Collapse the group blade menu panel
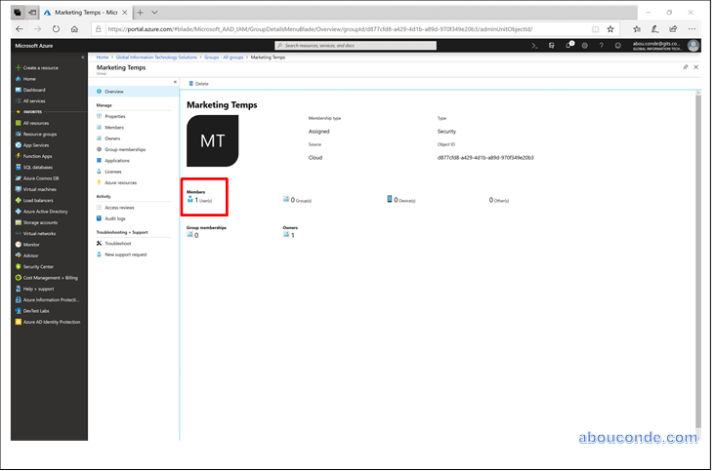Screen dimensions: 714x471 [175, 82]
